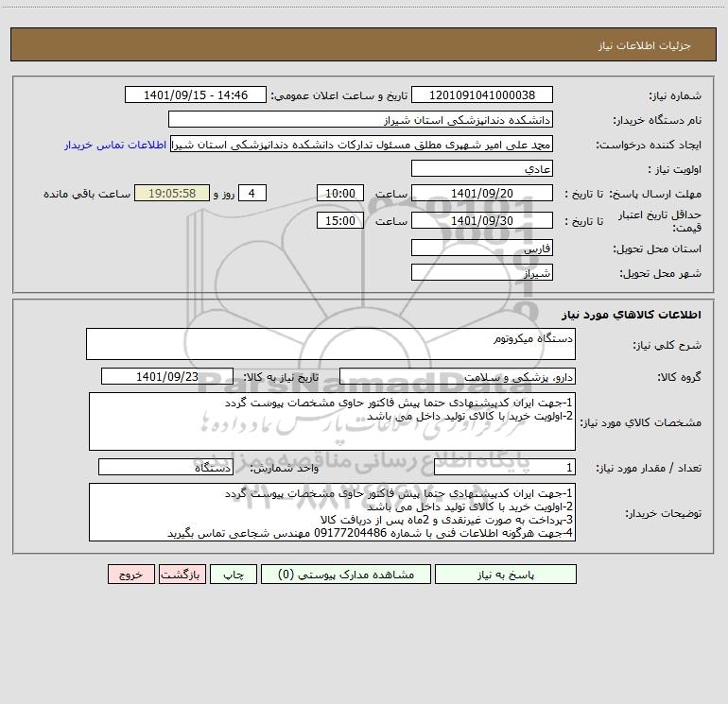Open اطلاعات تماس خریدار link
Screen dimensions: 728x704
(x=115, y=145)
